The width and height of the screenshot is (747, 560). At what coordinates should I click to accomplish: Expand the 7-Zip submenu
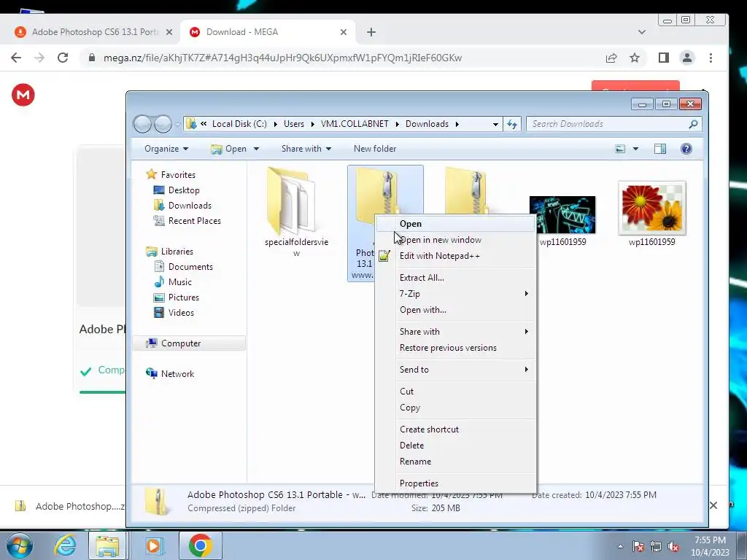(455, 294)
